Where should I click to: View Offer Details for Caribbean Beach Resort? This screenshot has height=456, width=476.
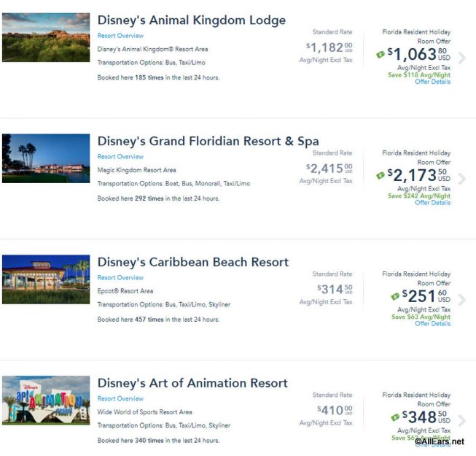pyautogui.click(x=432, y=323)
